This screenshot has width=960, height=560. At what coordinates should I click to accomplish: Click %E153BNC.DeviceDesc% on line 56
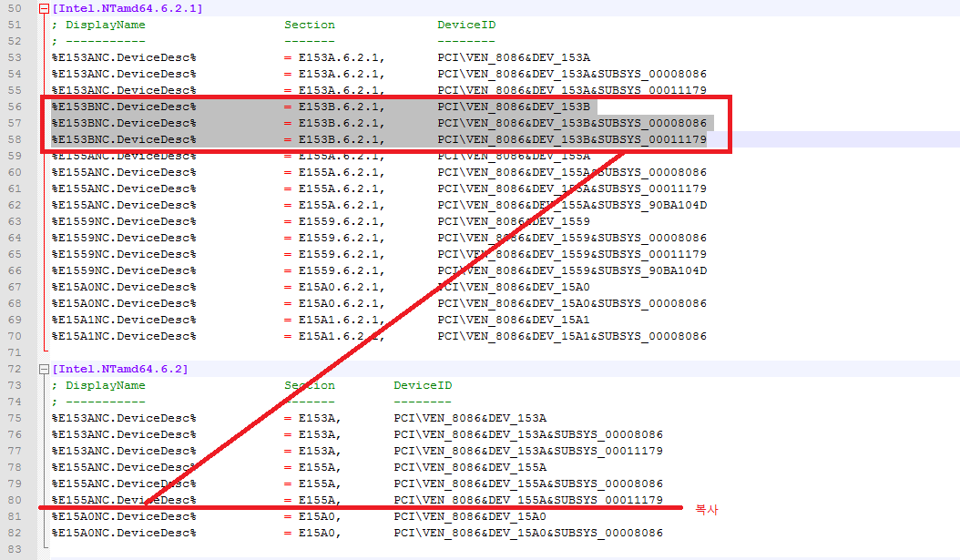(124, 107)
